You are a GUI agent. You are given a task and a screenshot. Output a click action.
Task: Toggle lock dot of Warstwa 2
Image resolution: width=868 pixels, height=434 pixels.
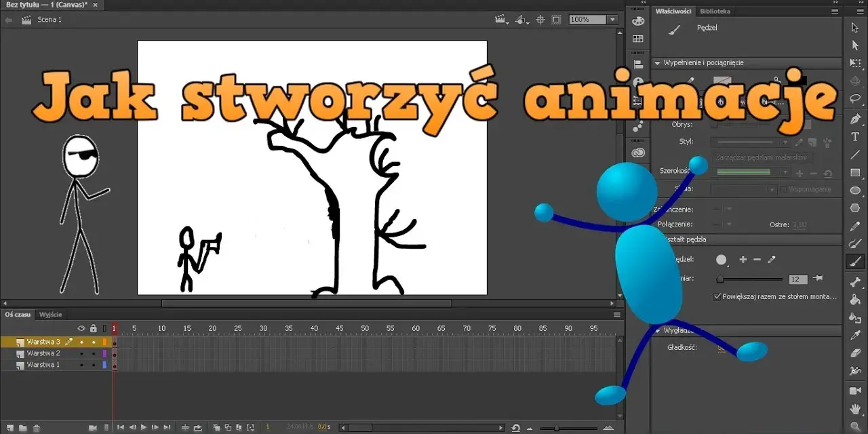point(94,353)
